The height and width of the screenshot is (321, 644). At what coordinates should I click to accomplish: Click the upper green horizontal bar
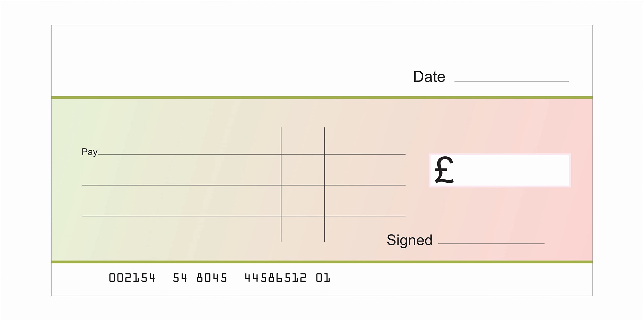[x=322, y=98]
